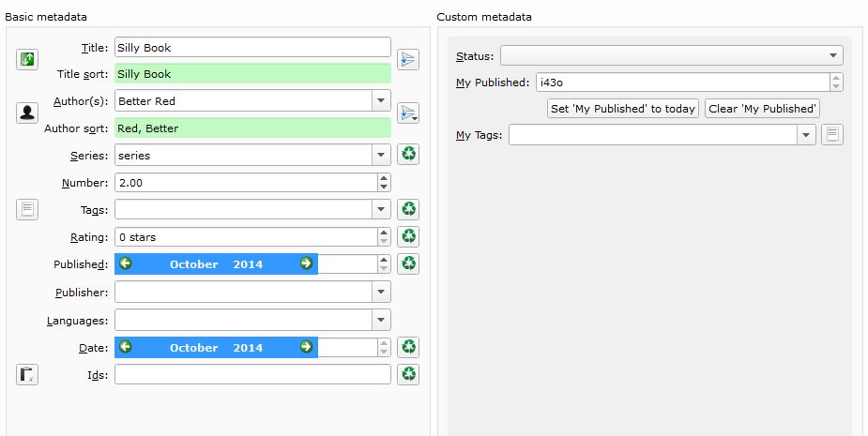Go to previous month in Published calendar
The height and width of the screenshot is (436, 868).
[126, 263]
